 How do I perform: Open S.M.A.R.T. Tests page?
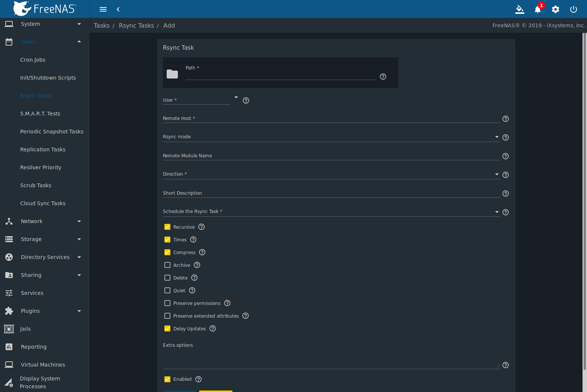point(40,114)
